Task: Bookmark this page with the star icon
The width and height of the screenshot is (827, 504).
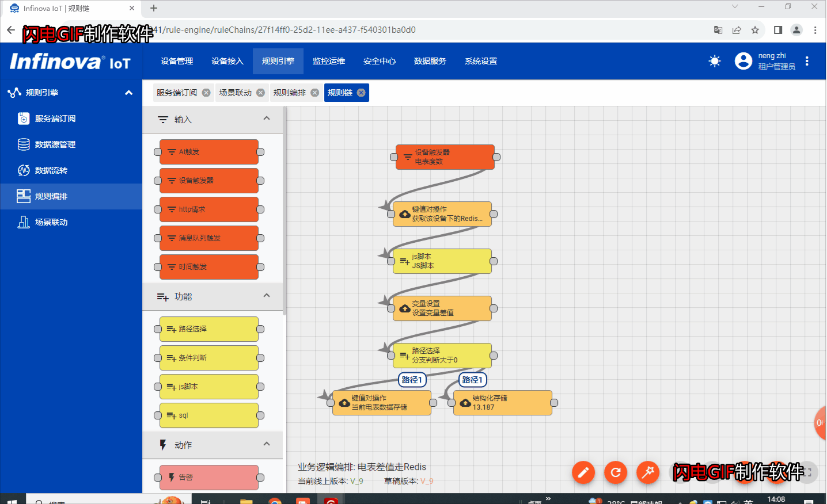Action: tap(755, 30)
